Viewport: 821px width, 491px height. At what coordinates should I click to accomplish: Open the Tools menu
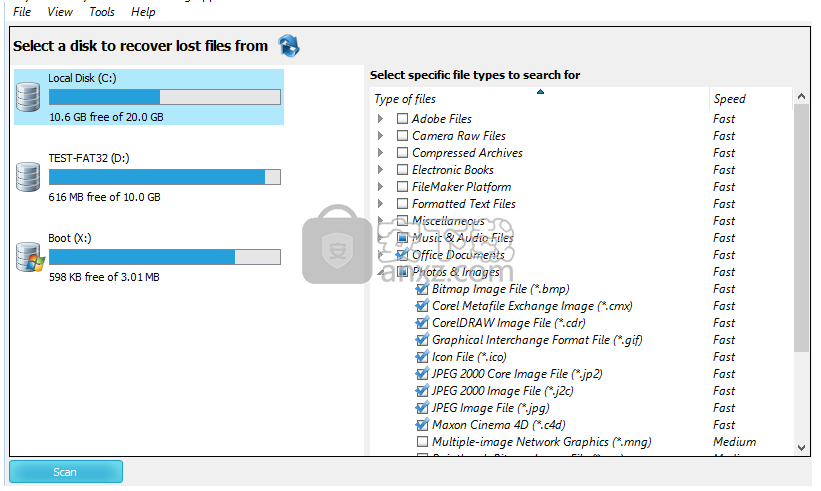tap(102, 12)
